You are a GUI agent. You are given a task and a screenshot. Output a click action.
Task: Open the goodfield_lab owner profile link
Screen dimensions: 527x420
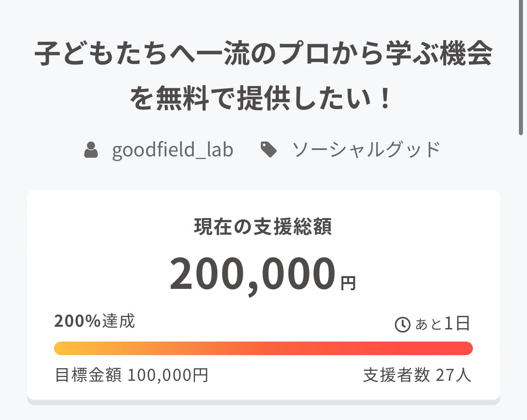click(x=173, y=150)
